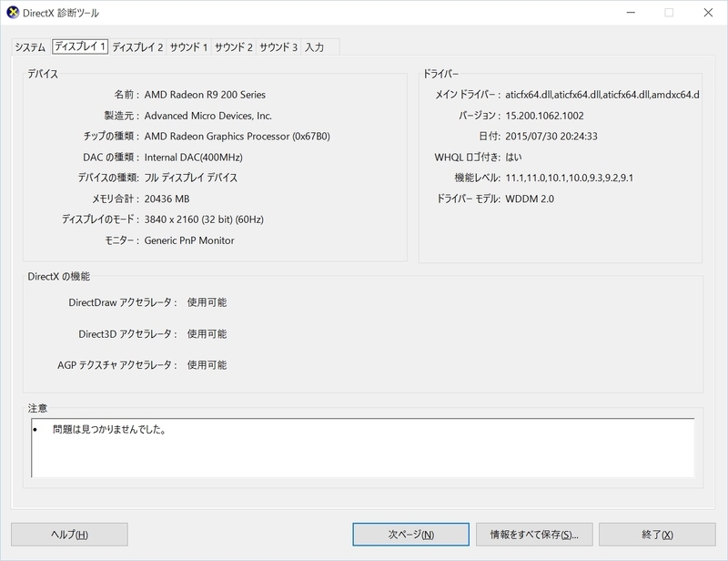728x561 pixels.
Task: Click the ディスプレイのモード label
Action: coord(100,219)
